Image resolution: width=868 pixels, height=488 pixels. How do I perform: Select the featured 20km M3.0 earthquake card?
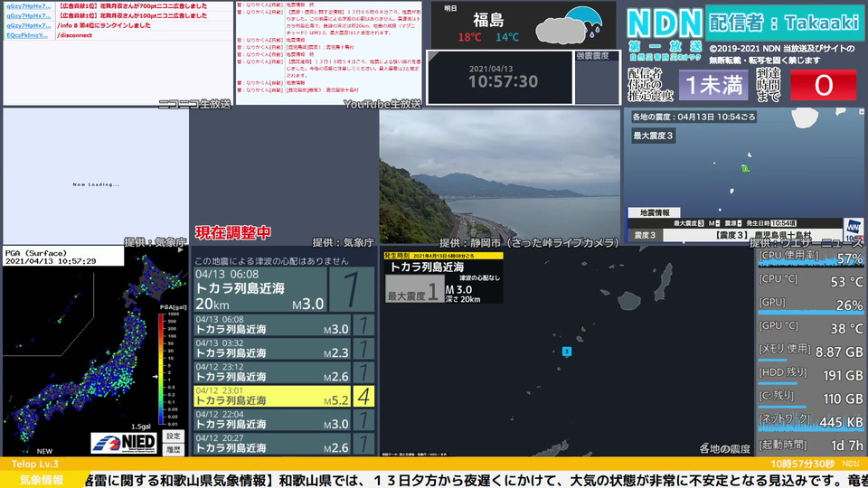tap(284, 290)
